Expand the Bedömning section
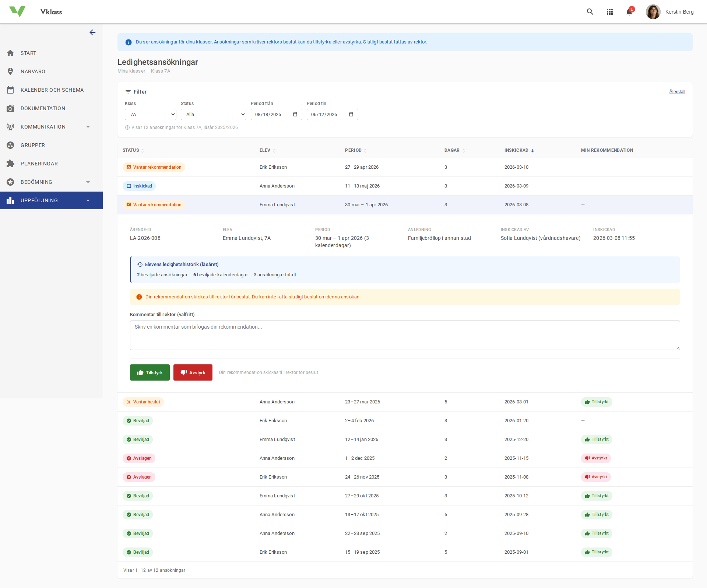The height and width of the screenshot is (588, 707). coord(88,182)
